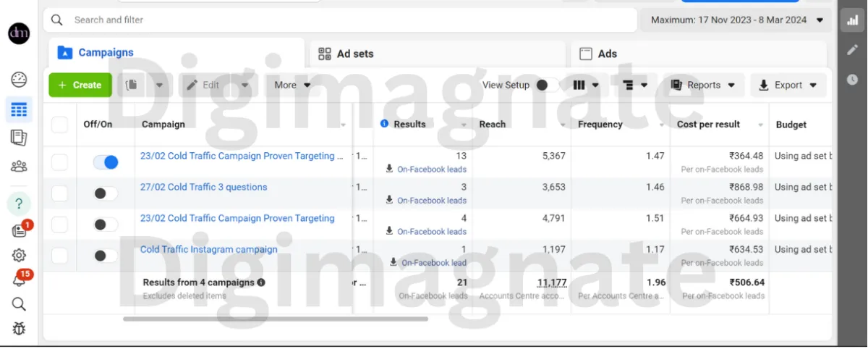868x352 pixels.
Task: Switch to the Ads tab
Action: (x=699, y=54)
